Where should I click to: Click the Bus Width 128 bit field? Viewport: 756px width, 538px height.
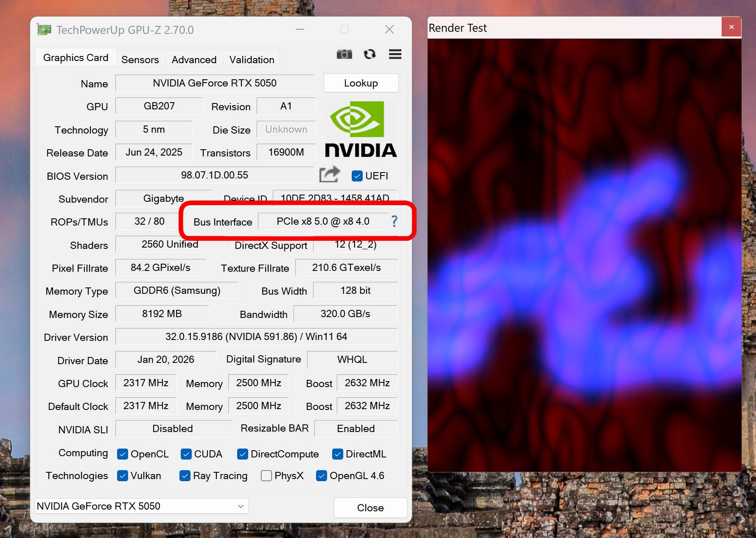356,290
